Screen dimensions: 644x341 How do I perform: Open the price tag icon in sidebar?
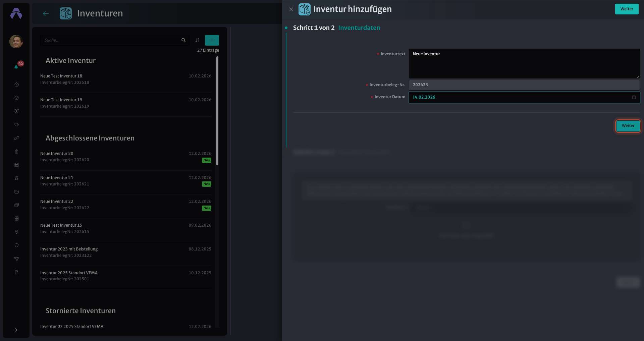16,125
